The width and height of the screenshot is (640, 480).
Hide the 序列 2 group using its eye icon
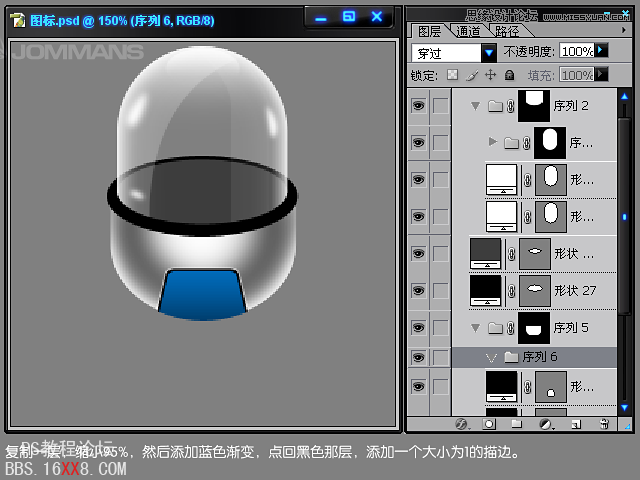(418, 106)
